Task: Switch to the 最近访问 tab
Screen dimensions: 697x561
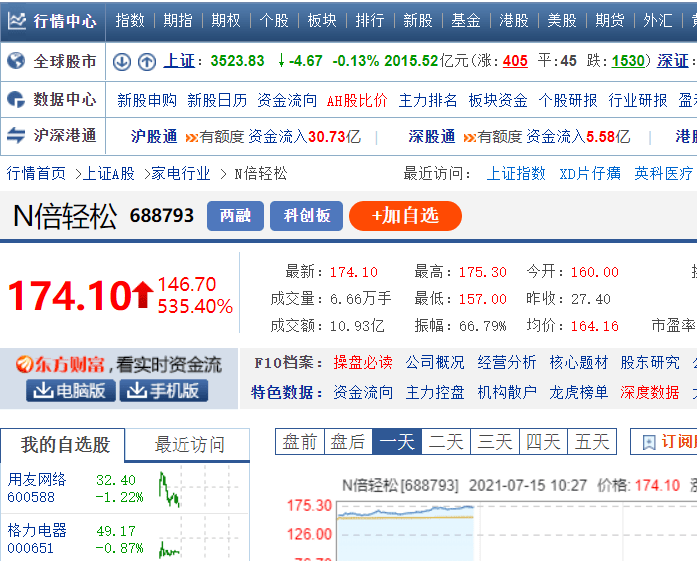Action: coord(189,445)
